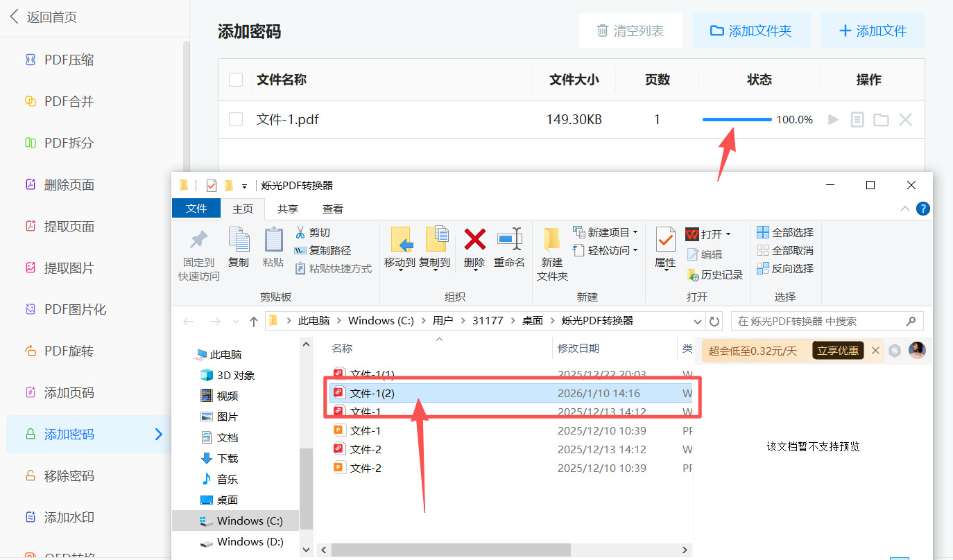Viewport: 953px width, 560px height.
Task: Click the progress bar of 文件-1.pdf
Action: point(736,119)
